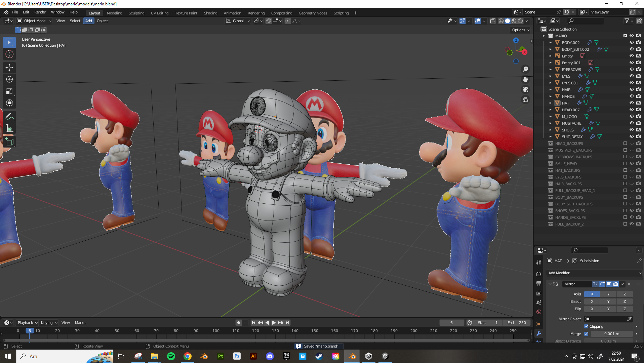
Task: Toggle the Clipping checkbox
Action: [586, 326]
